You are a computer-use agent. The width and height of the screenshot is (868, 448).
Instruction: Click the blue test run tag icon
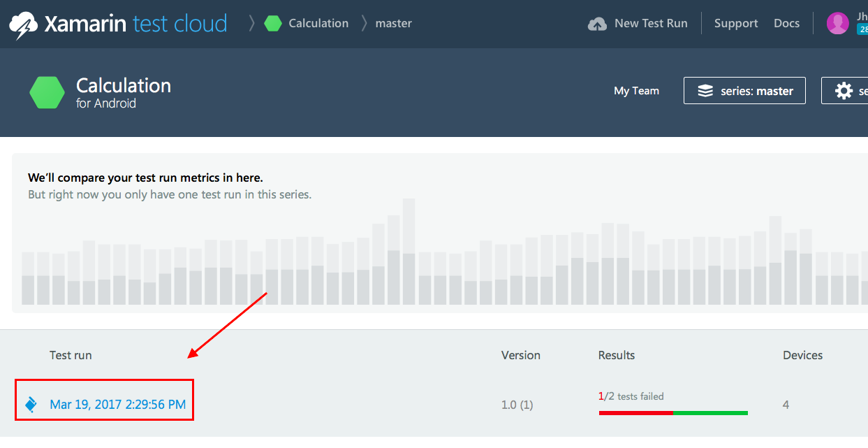[x=31, y=404]
